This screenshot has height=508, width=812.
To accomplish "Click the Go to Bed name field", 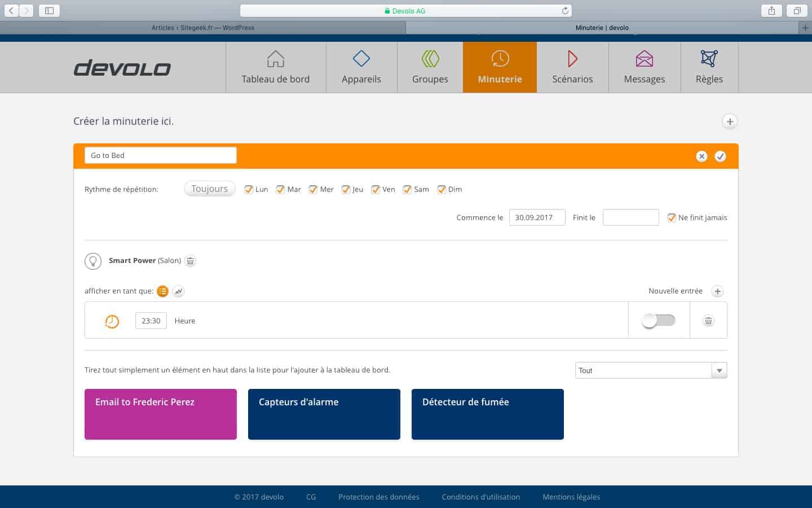I will [x=161, y=155].
